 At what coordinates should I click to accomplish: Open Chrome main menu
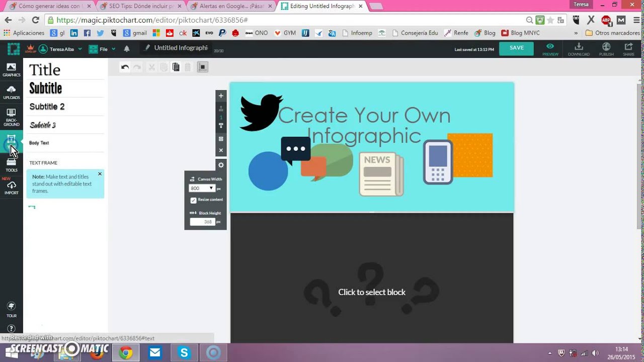click(635, 20)
